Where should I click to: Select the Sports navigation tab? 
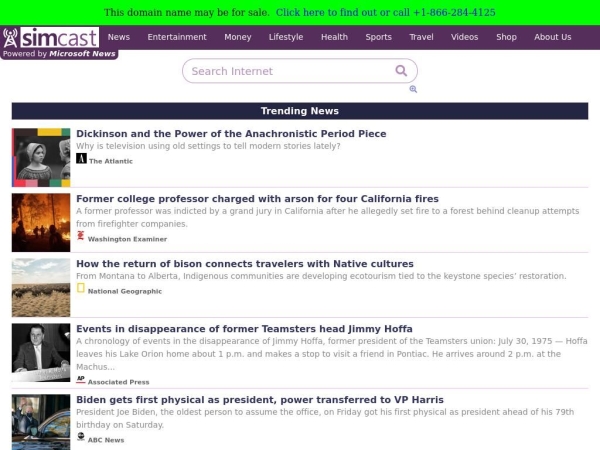click(x=378, y=37)
